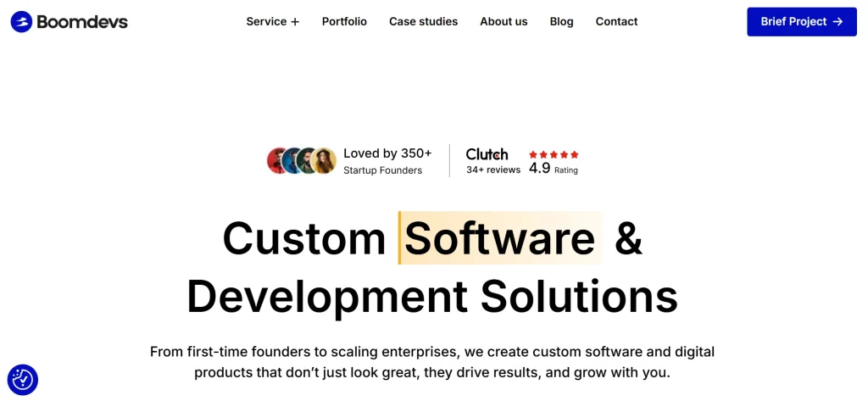Screen dimensions: 868x401
Task: Open Case studies in navigation
Action: [424, 21]
